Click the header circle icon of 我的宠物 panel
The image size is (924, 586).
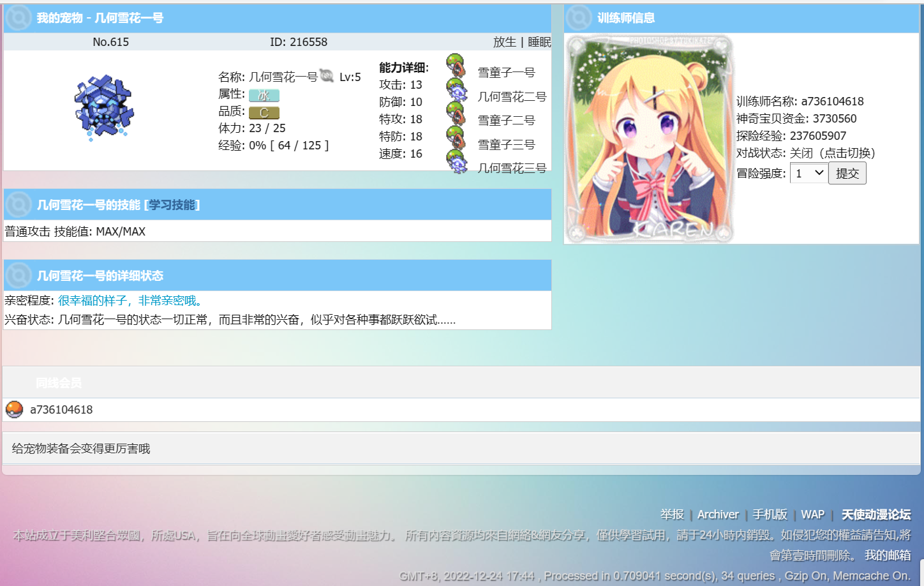pos(18,18)
